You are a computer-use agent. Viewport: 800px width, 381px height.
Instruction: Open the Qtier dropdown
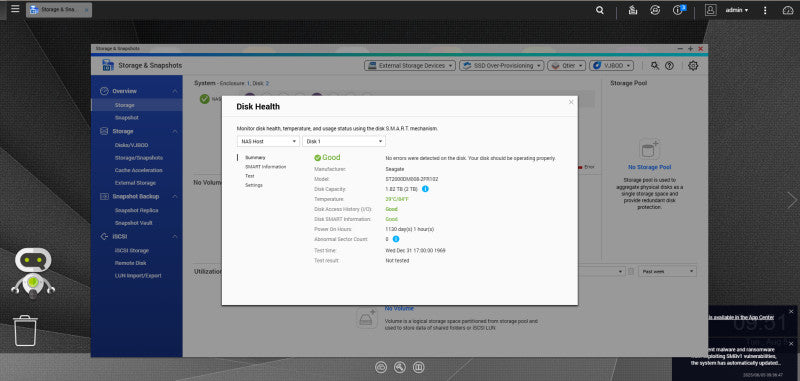(x=566, y=65)
